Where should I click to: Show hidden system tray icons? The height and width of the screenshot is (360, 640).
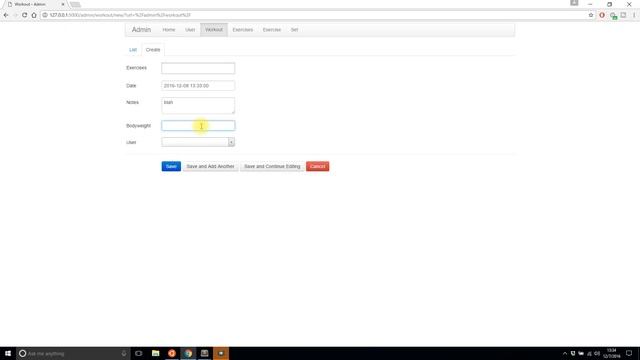[565, 353]
